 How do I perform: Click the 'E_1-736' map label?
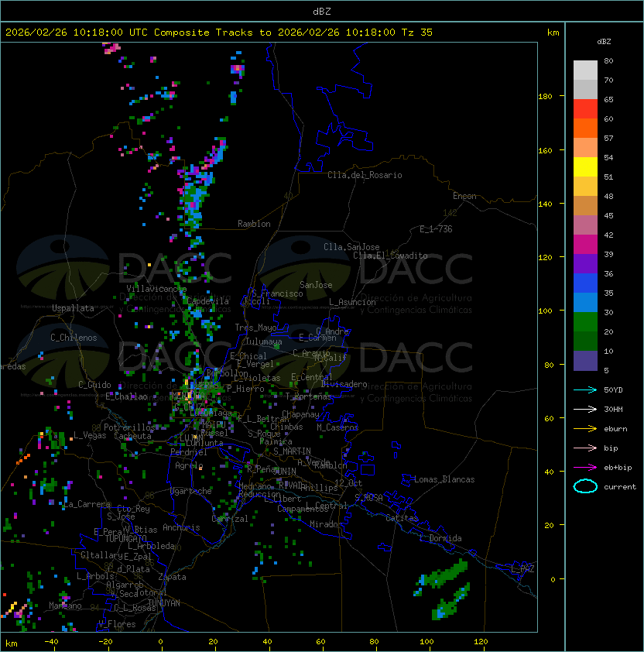click(x=436, y=229)
